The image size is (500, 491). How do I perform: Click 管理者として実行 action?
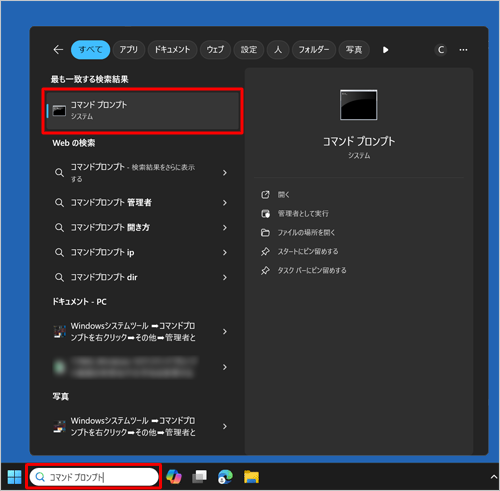[303, 214]
